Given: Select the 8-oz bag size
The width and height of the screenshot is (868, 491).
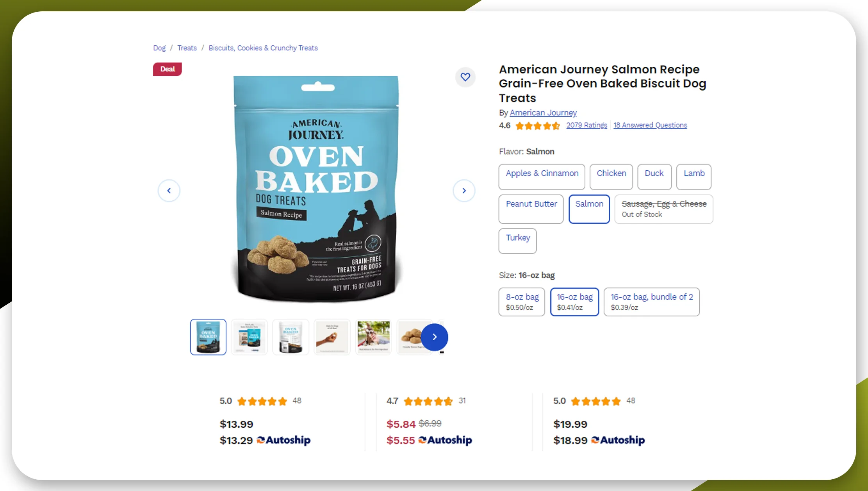Looking at the screenshot, I should [x=522, y=302].
